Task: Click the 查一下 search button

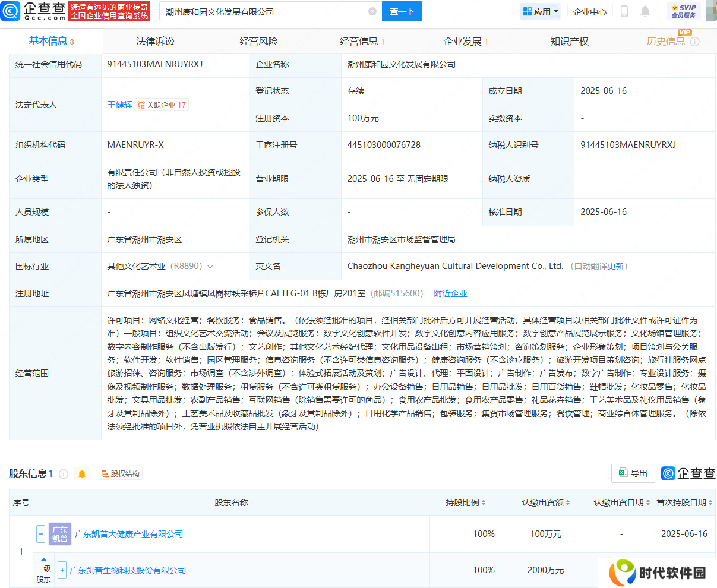Action: (402, 11)
